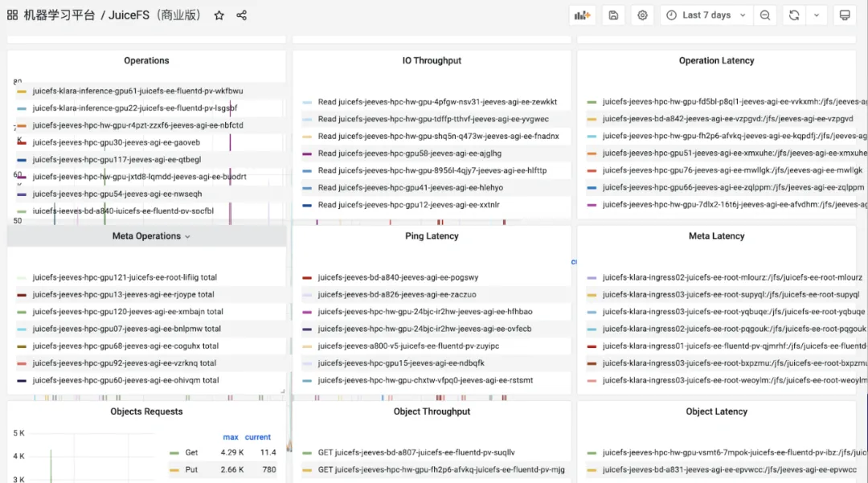
Task: Open the Ping Latency panel title
Action: 432,236
